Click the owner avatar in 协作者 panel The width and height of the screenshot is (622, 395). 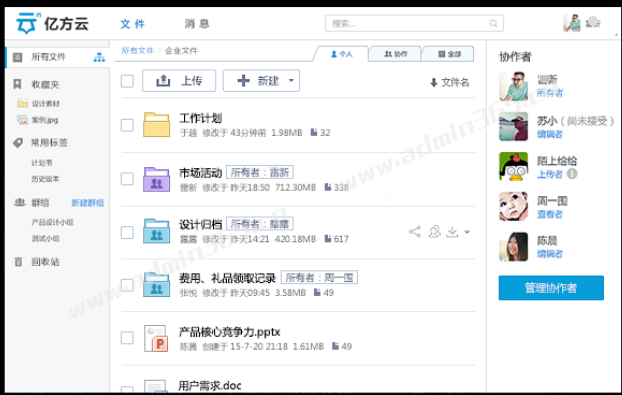[513, 86]
